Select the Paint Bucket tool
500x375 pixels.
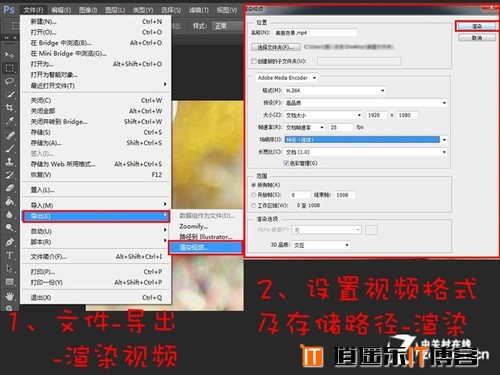9,201
